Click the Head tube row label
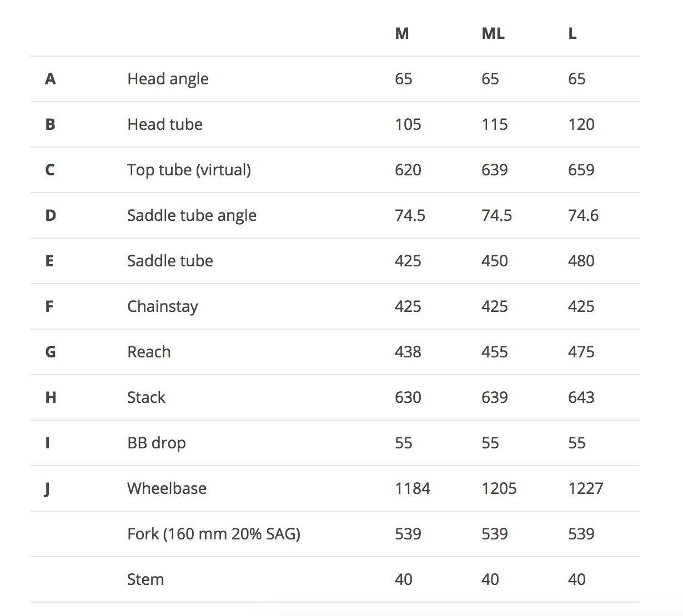 tap(164, 124)
